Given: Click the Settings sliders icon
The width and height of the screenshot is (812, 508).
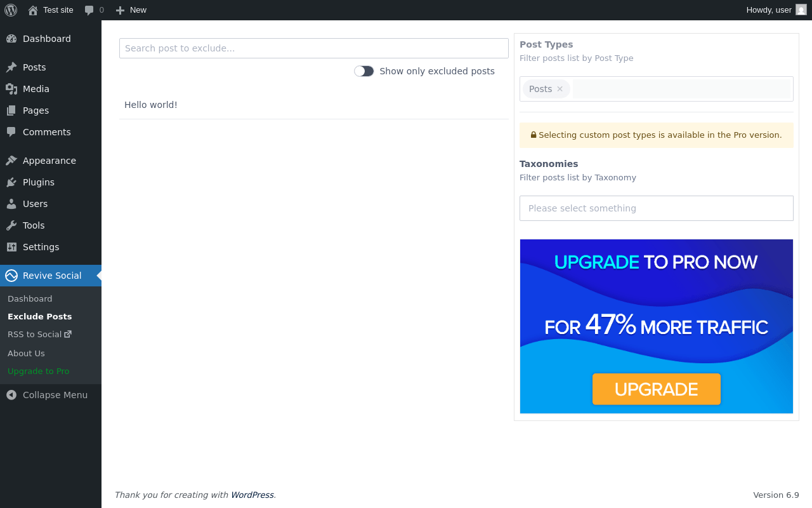Looking at the screenshot, I should click(11, 247).
